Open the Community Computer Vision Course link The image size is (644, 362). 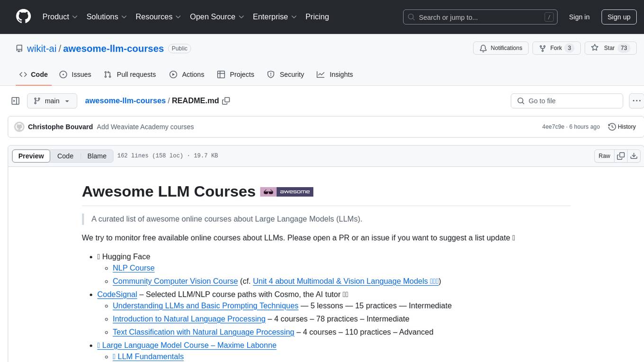coord(175,281)
